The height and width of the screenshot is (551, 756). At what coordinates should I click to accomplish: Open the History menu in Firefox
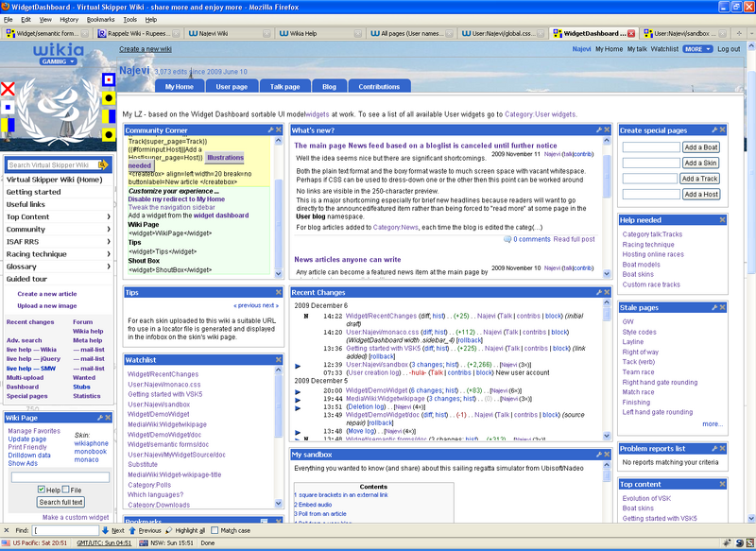[x=69, y=19]
